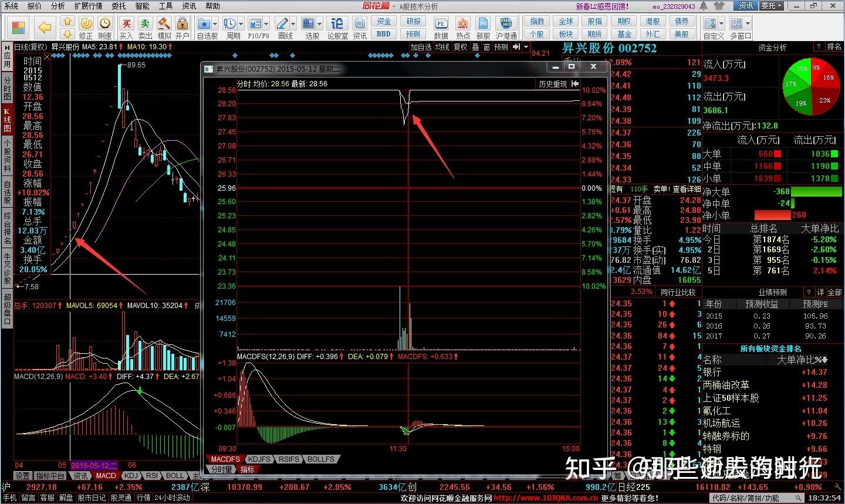Image resolution: width=845 pixels, height=504 pixels.
Task: Click the yellow back arrow icon
Action: [45, 27]
